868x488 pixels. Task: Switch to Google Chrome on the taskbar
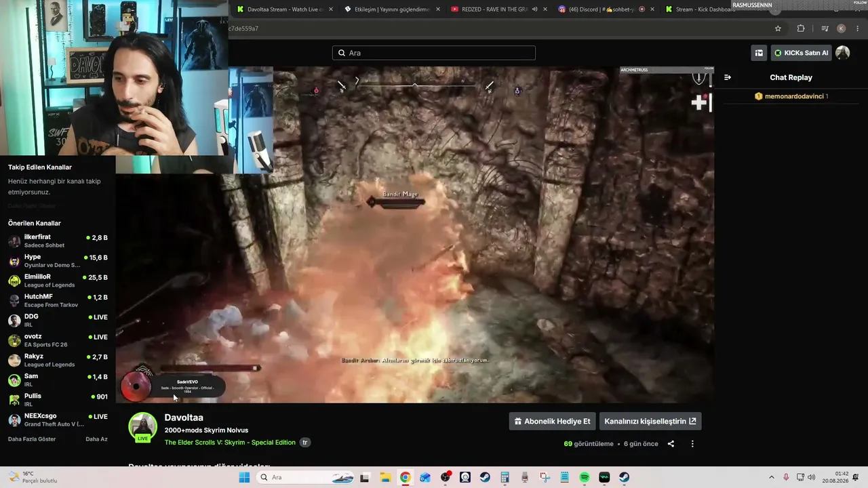coord(405,477)
